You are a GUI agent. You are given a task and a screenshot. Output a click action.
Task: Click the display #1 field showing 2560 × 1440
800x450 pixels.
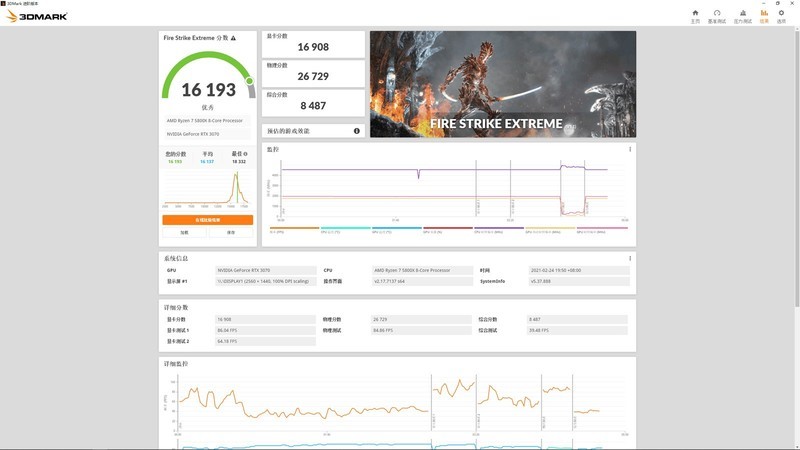266,281
